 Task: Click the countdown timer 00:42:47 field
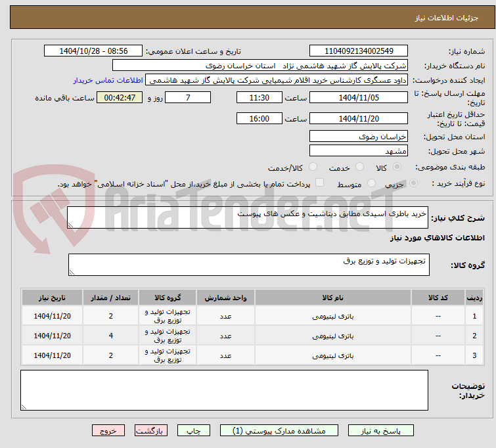(x=120, y=97)
